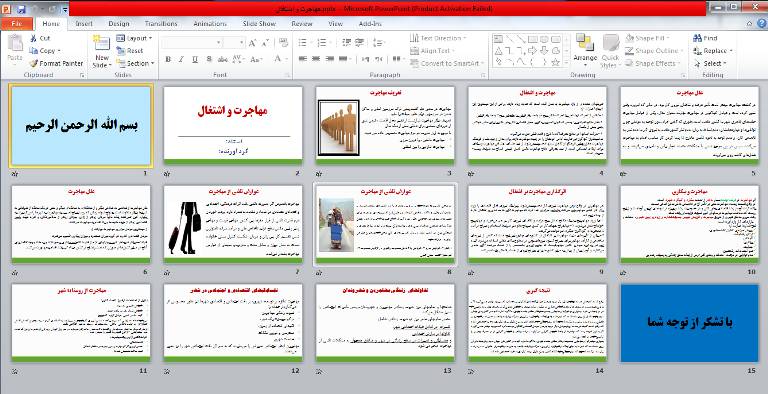
Task: Expand the Shape Fill dropdown
Action: pos(648,38)
